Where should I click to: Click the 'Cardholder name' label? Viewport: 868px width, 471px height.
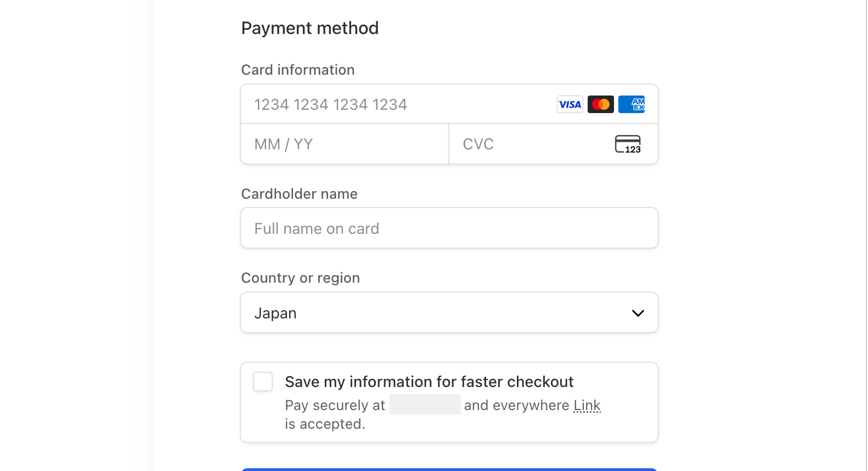[x=299, y=194]
